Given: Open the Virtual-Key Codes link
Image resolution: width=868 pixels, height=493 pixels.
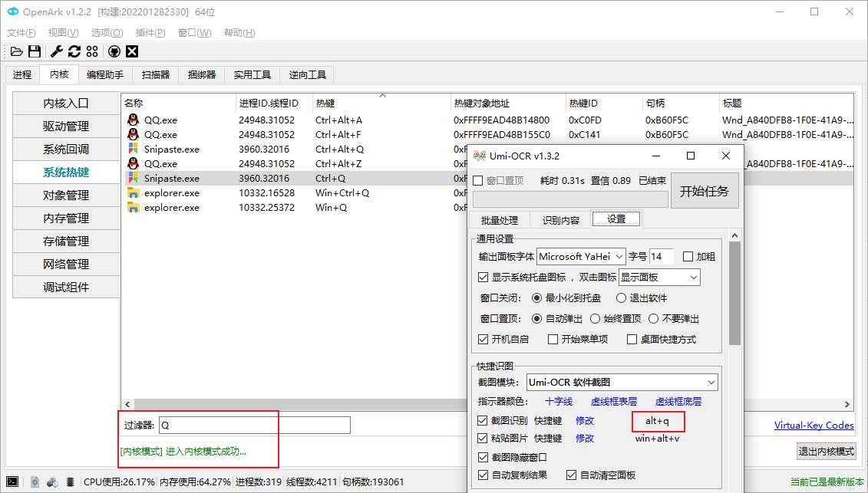Looking at the screenshot, I should [814, 425].
